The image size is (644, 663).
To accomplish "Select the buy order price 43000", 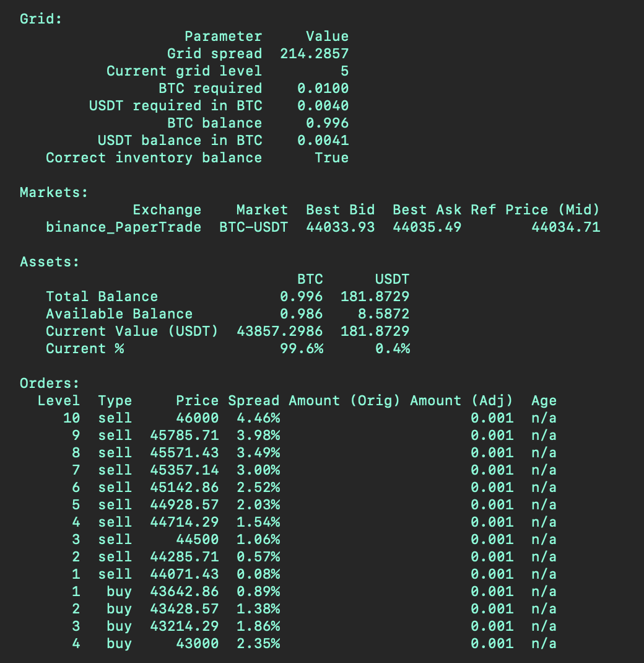I will coord(197,644).
